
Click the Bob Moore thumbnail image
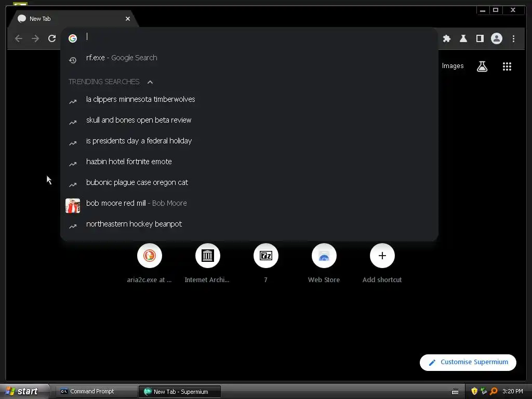[x=73, y=206]
